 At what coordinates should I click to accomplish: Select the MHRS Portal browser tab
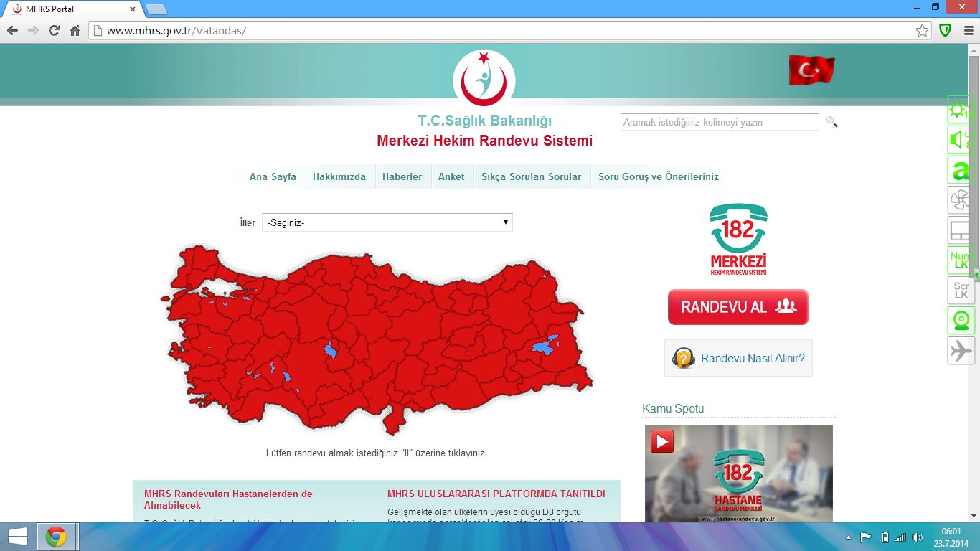tap(72, 9)
